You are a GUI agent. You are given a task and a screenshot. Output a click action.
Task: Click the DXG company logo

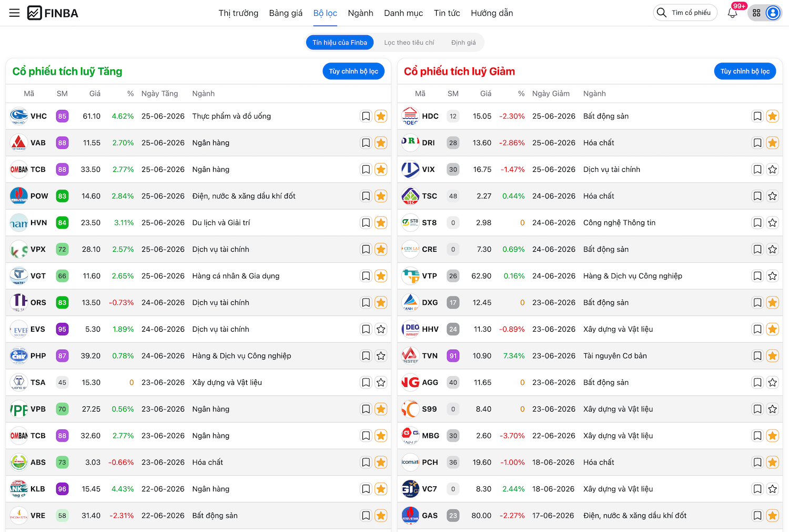point(410,303)
